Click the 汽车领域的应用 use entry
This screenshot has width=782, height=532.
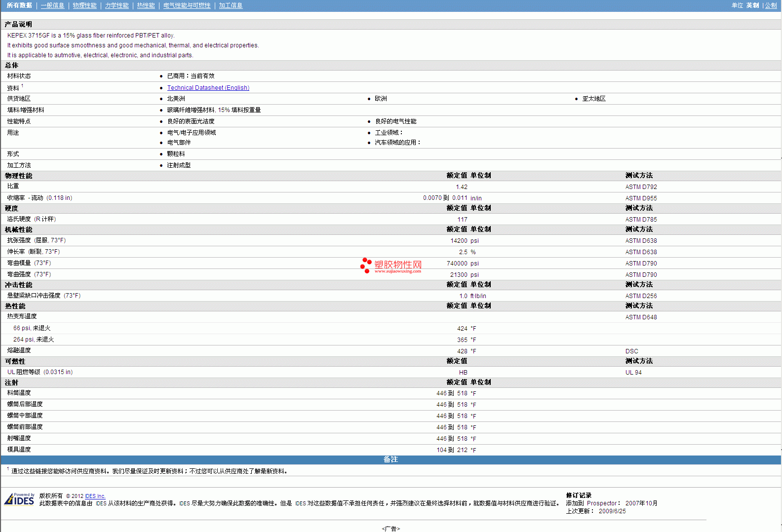pyautogui.click(x=397, y=143)
